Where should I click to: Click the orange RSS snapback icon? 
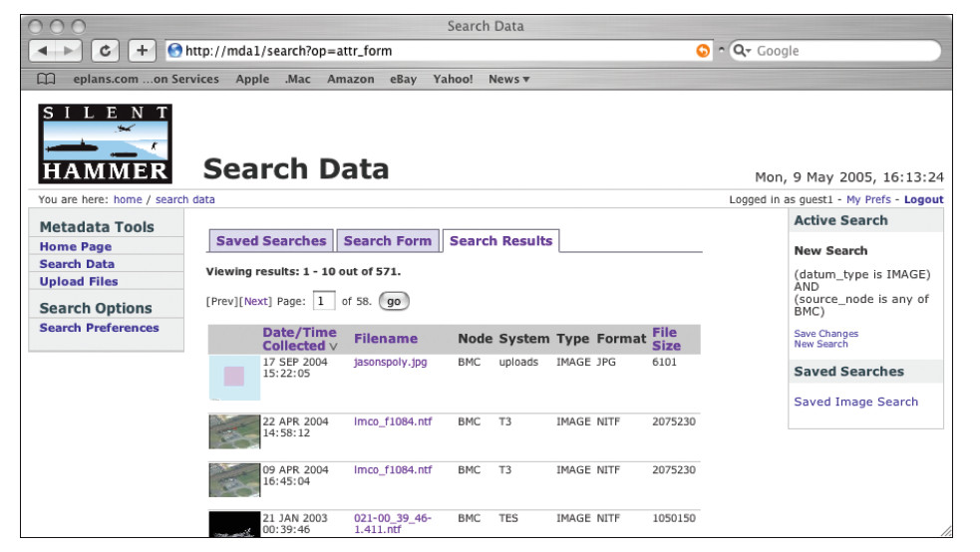pos(703,51)
